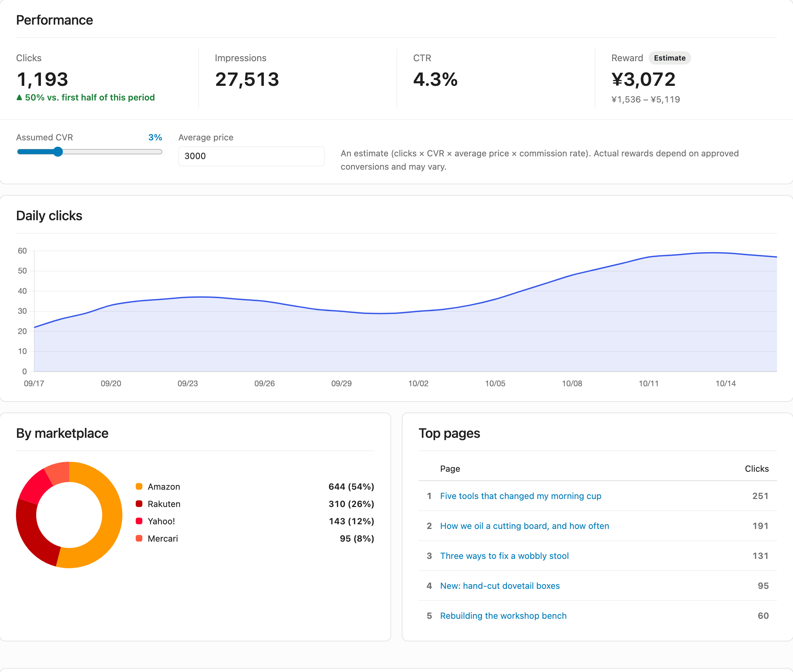Click the 251 clicks cell
This screenshot has height=672, width=793.
point(760,496)
